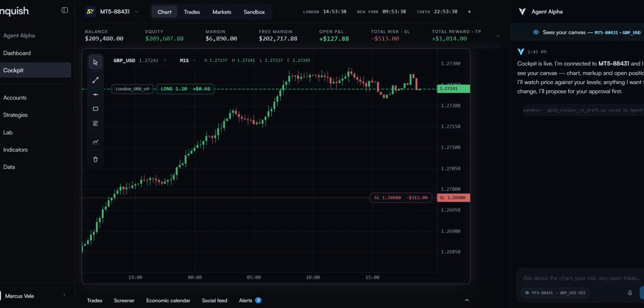Click the agent avatar beside 2:45 PM message
Image resolution: width=644 pixels, height=308 pixels.
(521, 52)
